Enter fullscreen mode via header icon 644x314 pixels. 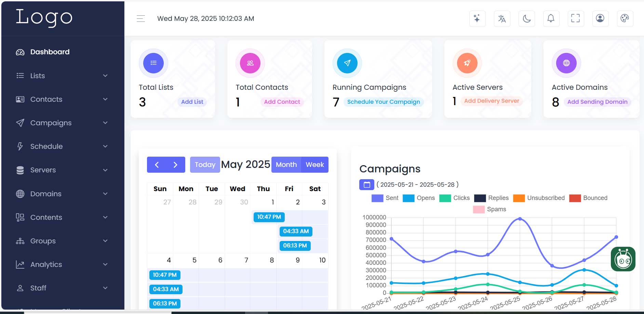[x=576, y=19]
